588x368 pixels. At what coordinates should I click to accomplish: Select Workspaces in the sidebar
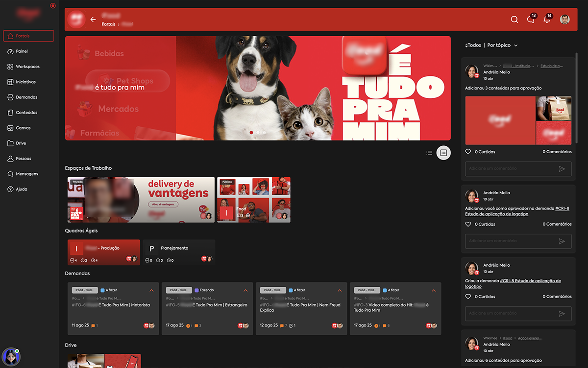coord(28,66)
